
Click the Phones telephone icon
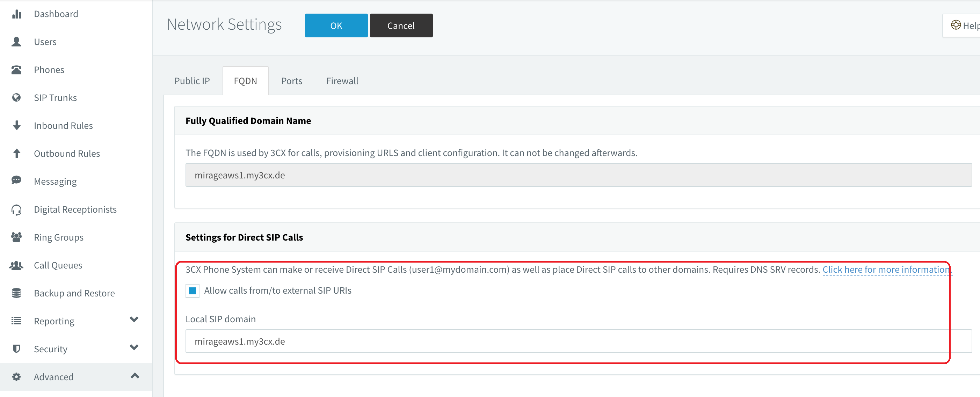pyautogui.click(x=16, y=70)
